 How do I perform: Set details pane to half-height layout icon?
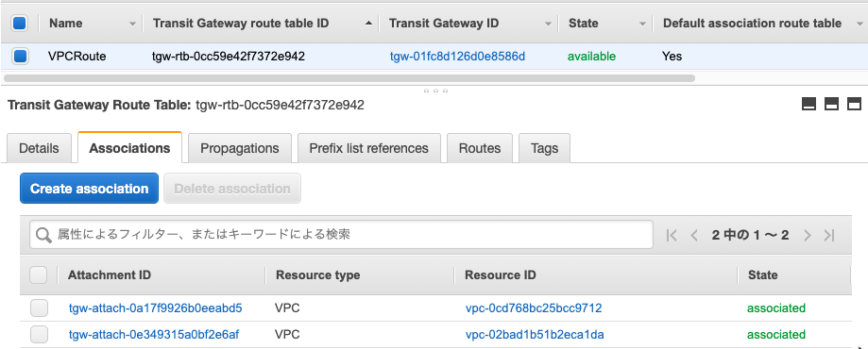[x=831, y=104]
